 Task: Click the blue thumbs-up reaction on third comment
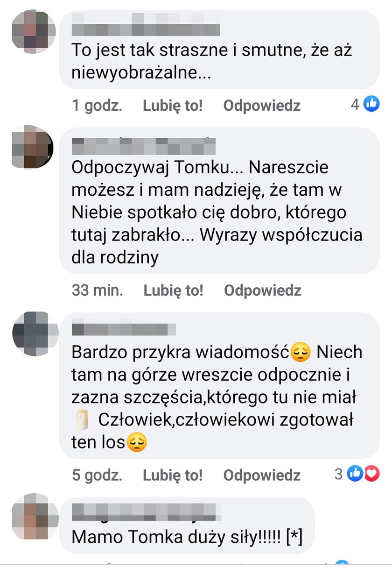(x=355, y=474)
